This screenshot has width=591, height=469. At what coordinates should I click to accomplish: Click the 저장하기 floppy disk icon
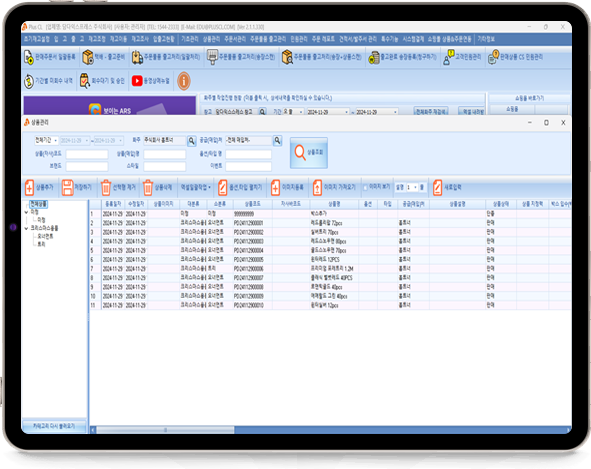[67, 187]
